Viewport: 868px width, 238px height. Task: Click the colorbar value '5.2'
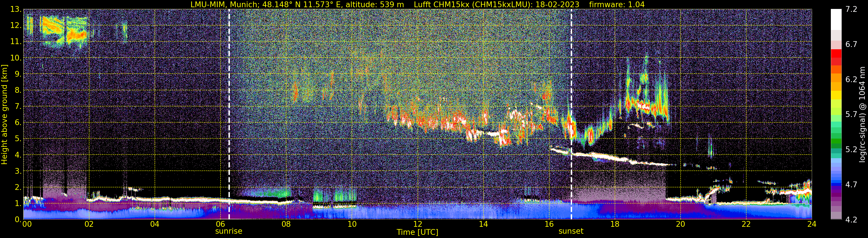(851, 150)
